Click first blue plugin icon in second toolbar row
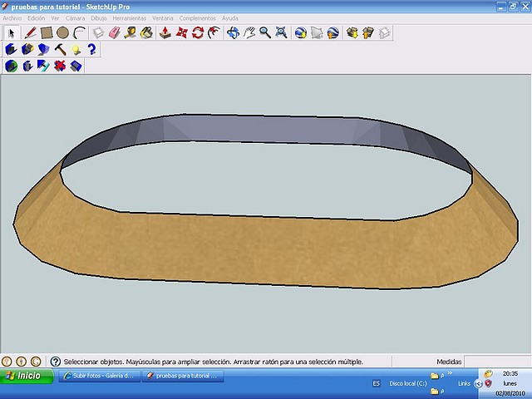The width and height of the screenshot is (532, 399). 11,50
